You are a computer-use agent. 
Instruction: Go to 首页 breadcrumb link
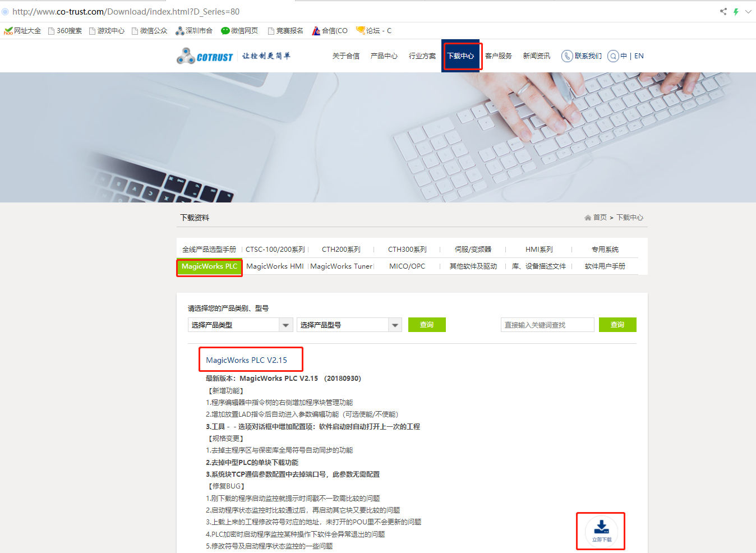click(x=600, y=218)
